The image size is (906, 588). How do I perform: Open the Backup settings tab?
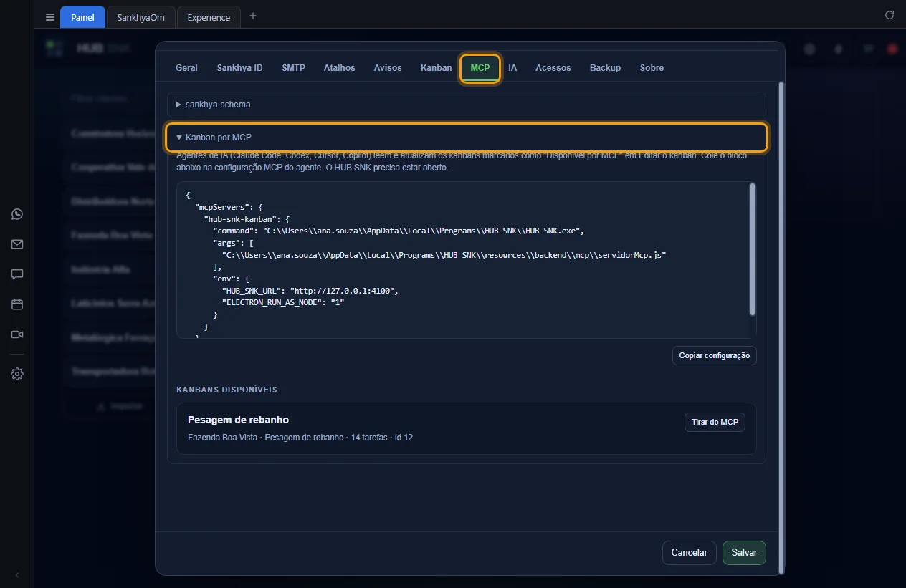(605, 68)
